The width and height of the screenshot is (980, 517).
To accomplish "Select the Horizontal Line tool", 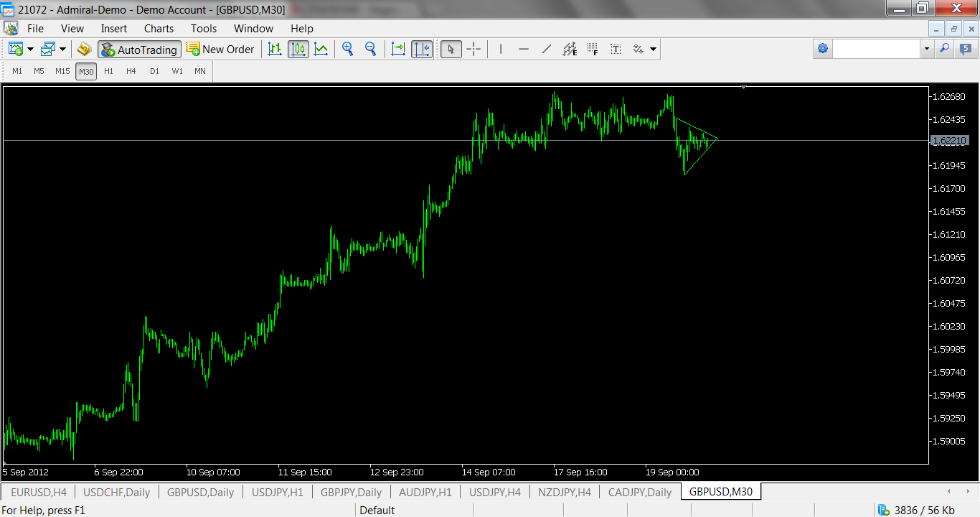I will click(x=524, y=50).
